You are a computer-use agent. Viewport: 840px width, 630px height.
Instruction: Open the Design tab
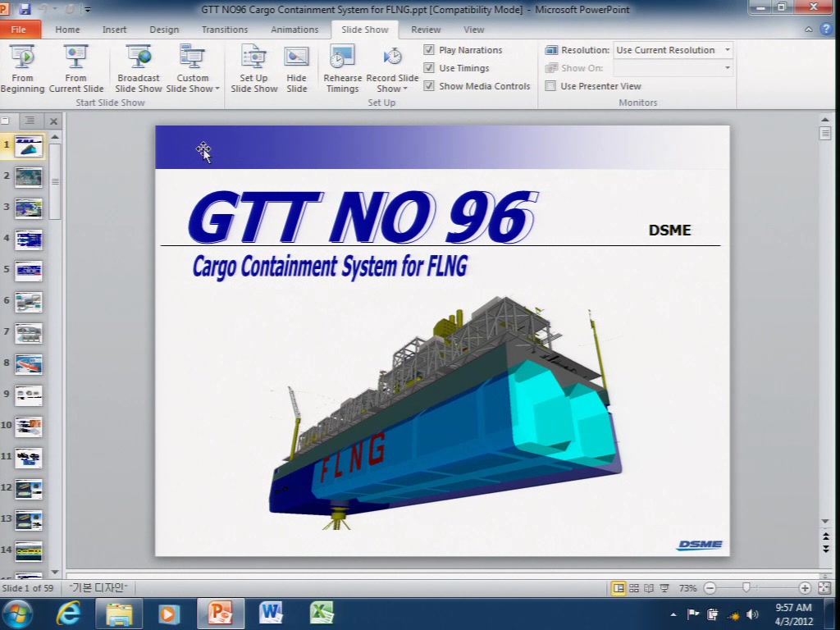164,30
